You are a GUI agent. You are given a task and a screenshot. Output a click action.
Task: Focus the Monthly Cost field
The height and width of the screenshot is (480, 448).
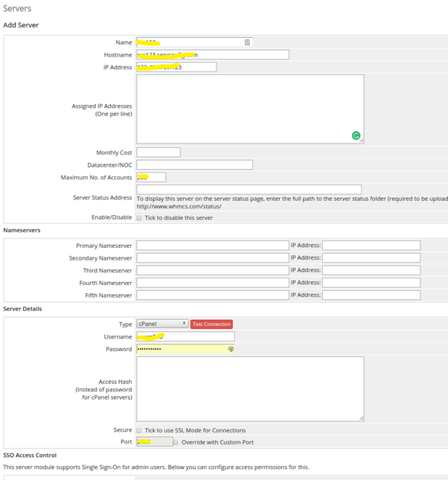coord(158,153)
